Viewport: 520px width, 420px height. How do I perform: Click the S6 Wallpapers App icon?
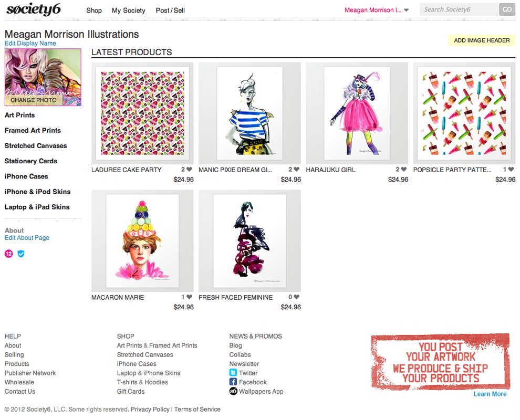point(233,391)
